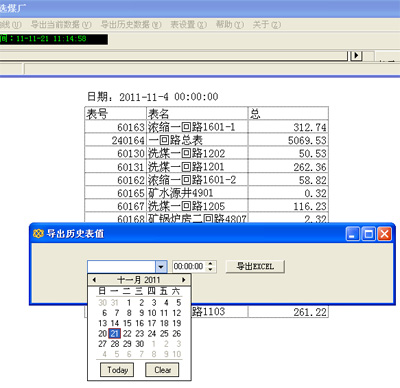Select the 矿水源井4901 cell

coord(197,193)
